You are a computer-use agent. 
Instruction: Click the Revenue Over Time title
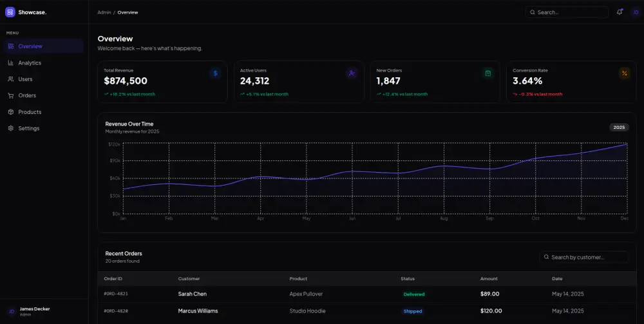pos(129,124)
